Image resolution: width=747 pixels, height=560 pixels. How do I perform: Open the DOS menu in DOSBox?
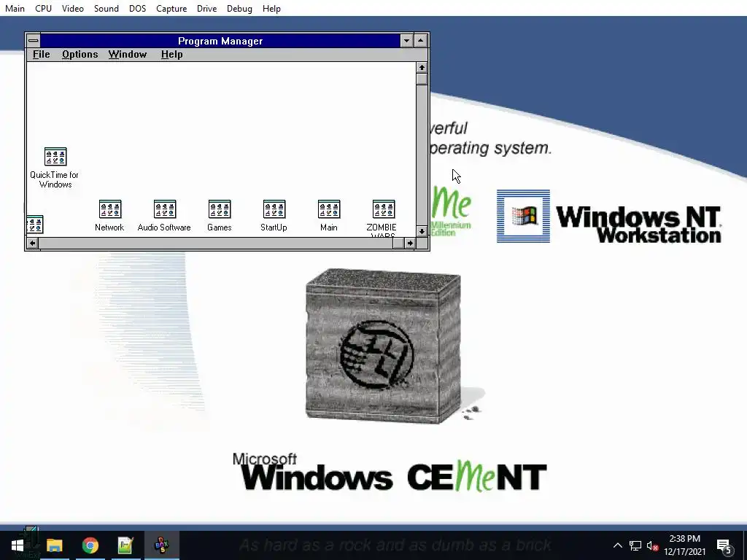(138, 9)
